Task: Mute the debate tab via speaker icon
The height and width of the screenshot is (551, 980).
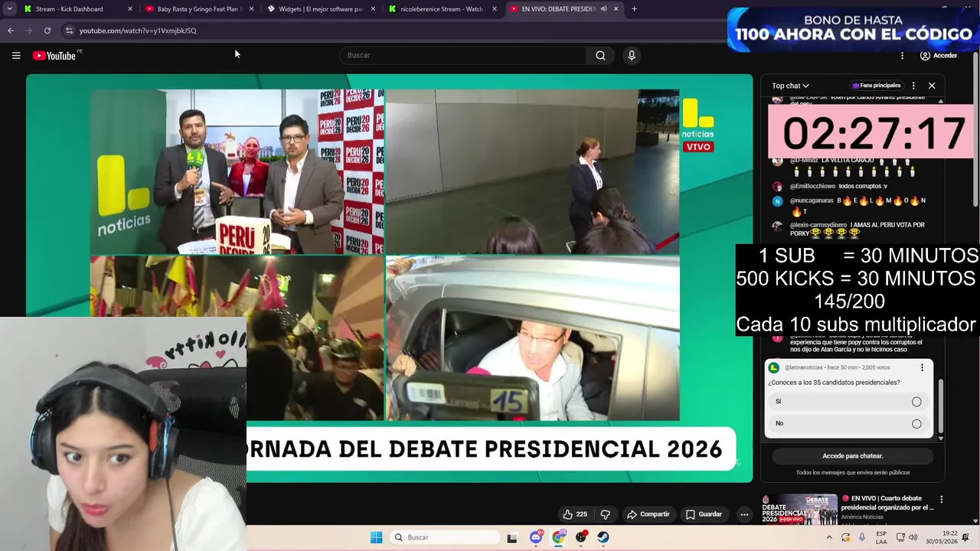Action: tap(603, 9)
